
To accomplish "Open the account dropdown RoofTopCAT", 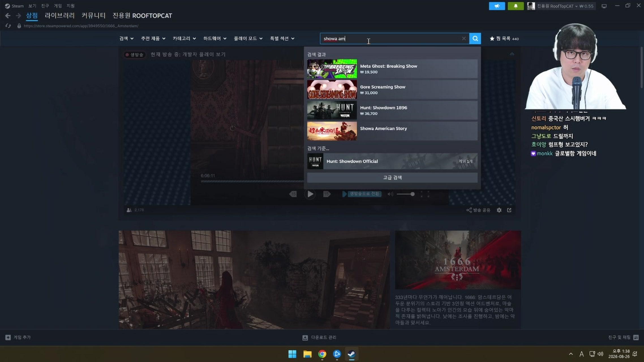I will coord(561,6).
